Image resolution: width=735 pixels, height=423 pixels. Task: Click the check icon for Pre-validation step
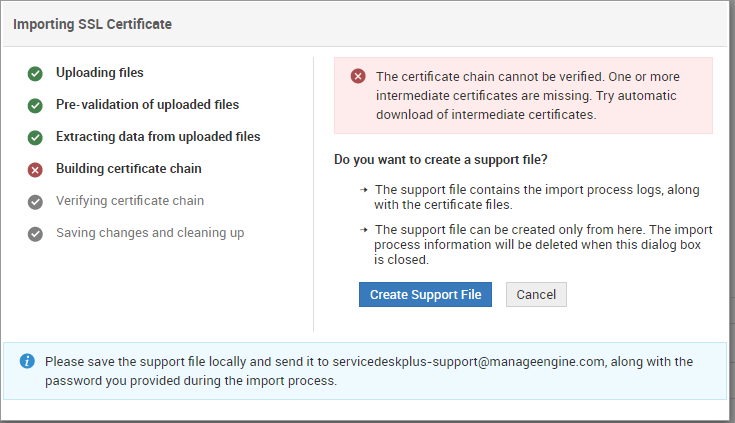35,105
